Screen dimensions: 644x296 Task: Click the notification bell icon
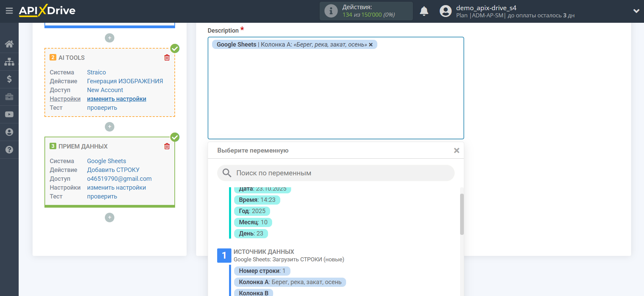tap(424, 11)
